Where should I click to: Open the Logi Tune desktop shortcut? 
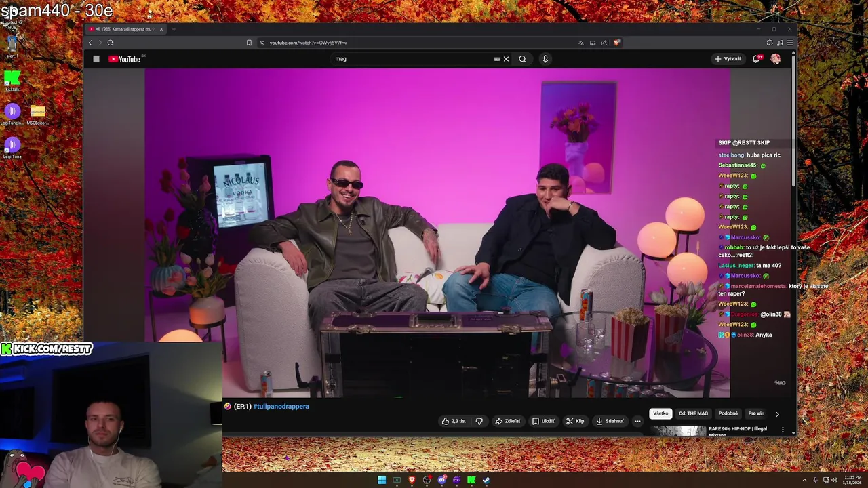coord(12,148)
